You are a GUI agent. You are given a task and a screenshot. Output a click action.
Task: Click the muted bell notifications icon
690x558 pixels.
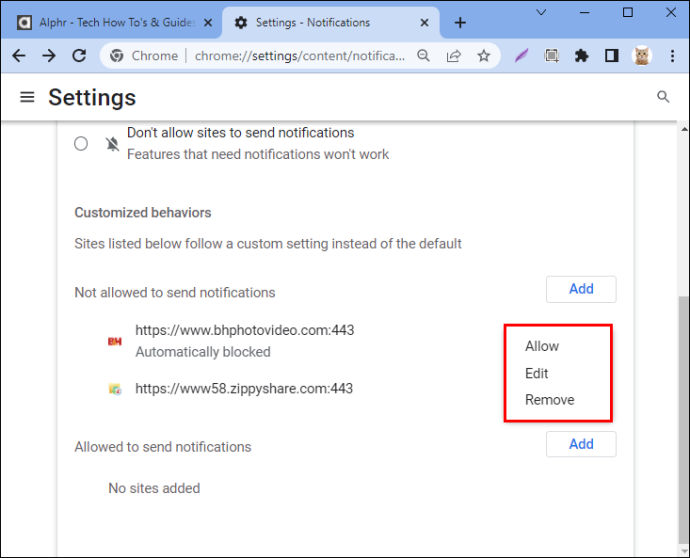[113, 144]
